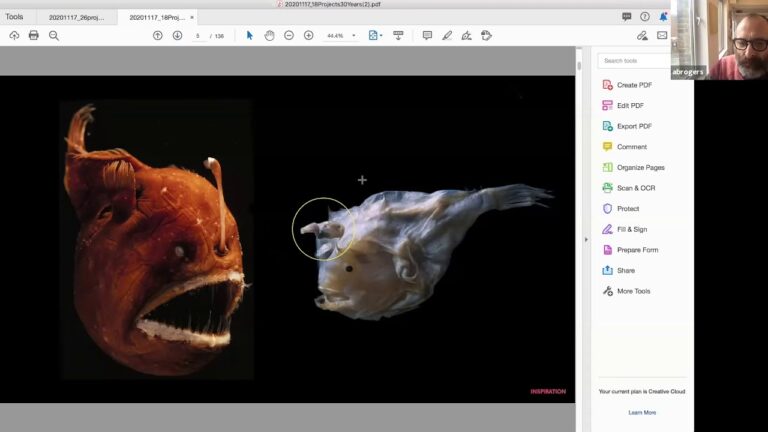Click the upload to cloud icon
This screenshot has width=768, height=432.
click(x=14, y=35)
